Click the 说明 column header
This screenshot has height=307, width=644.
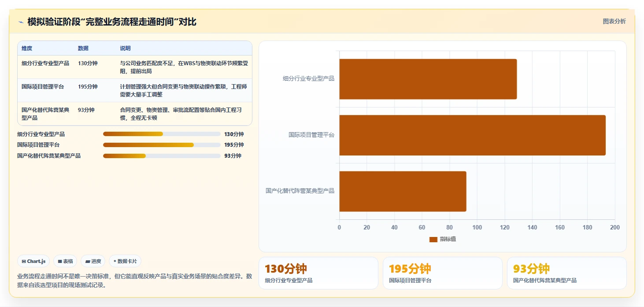126,48
